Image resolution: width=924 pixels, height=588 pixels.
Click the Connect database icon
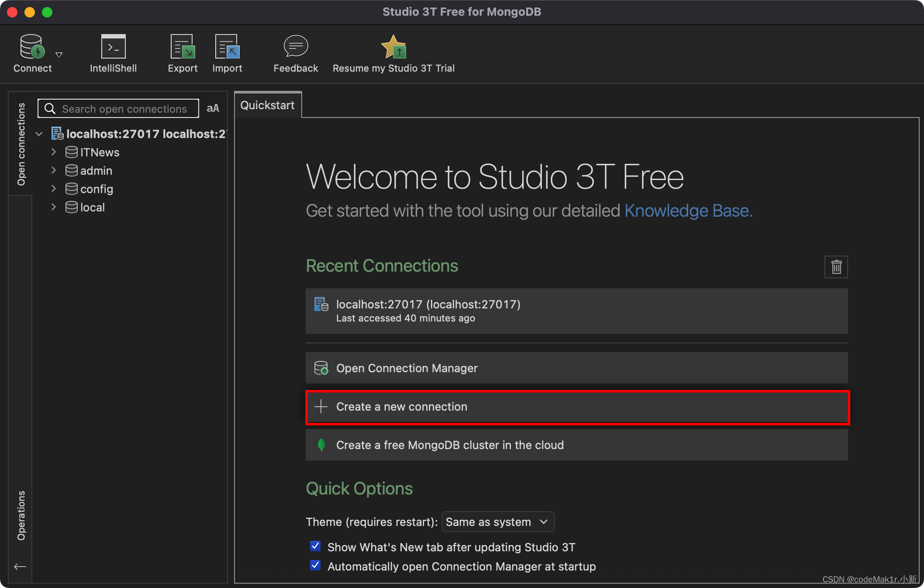point(32,47)
